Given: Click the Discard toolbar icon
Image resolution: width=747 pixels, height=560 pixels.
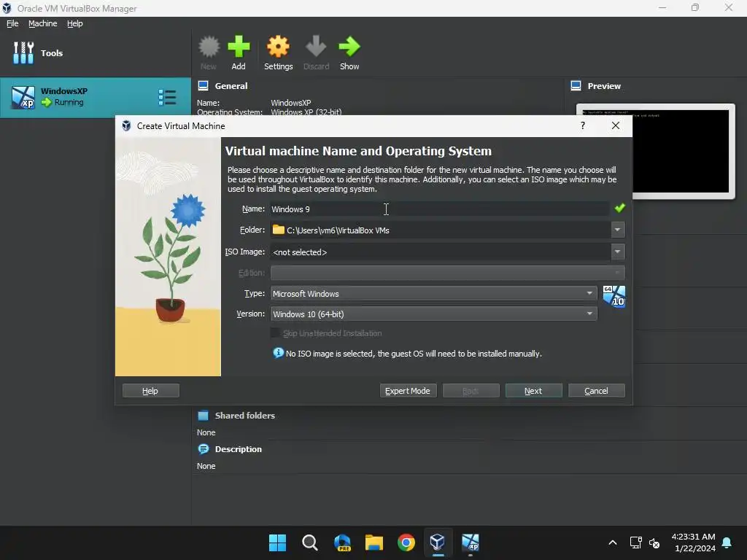Looking at the screenshot, I should 316,52.
